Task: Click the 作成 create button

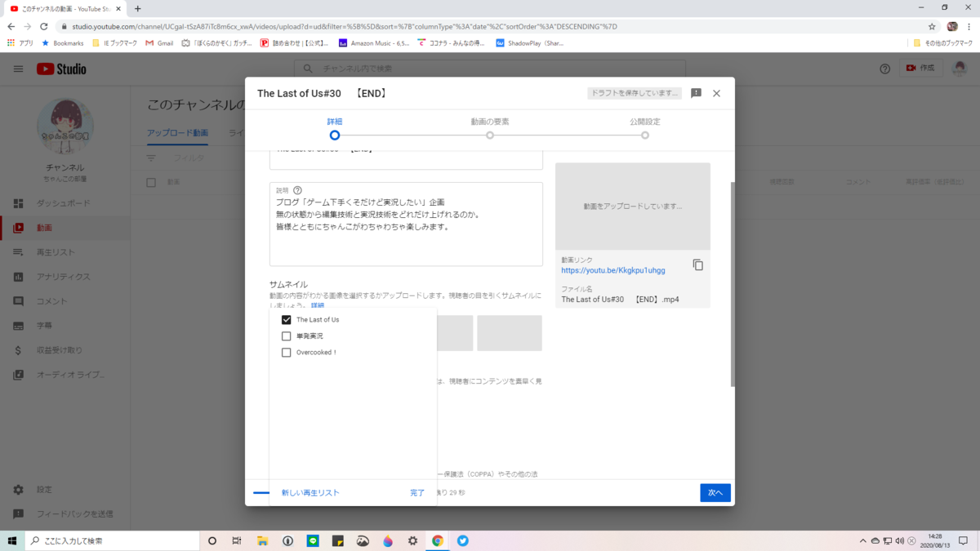Action: pyautogui.click(x=921, y=69)
